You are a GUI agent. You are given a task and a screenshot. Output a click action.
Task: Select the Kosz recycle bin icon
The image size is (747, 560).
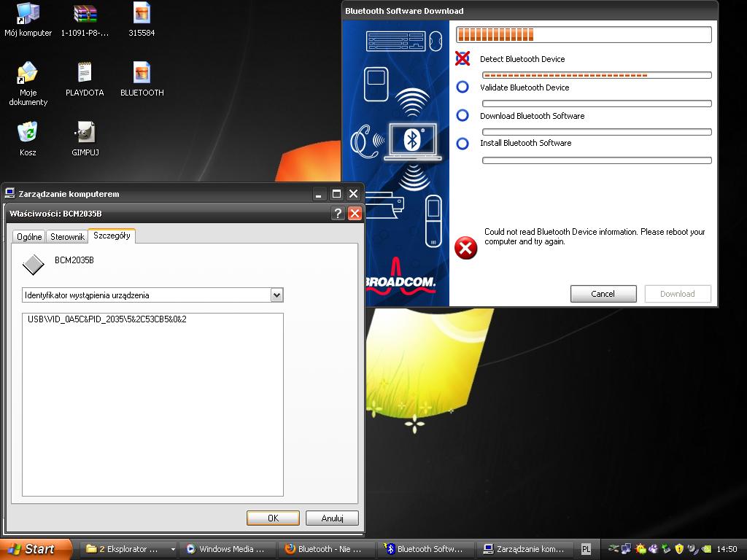28,139
